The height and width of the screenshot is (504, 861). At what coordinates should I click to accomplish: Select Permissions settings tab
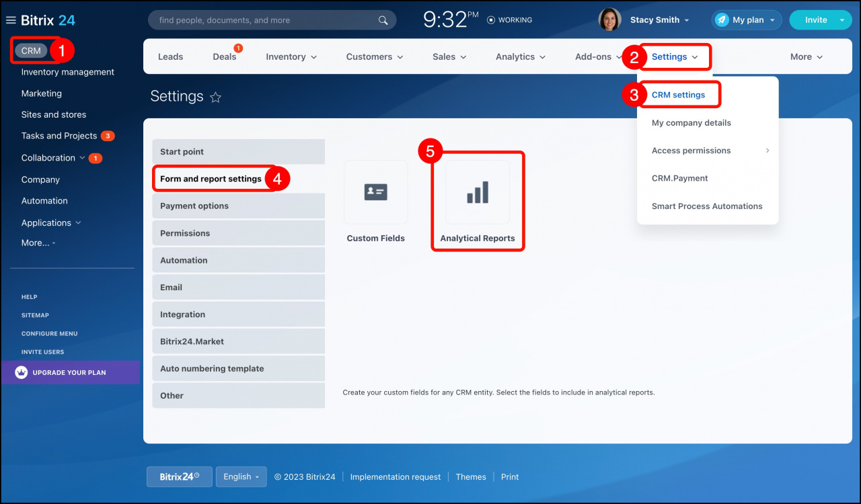point(238,233)
